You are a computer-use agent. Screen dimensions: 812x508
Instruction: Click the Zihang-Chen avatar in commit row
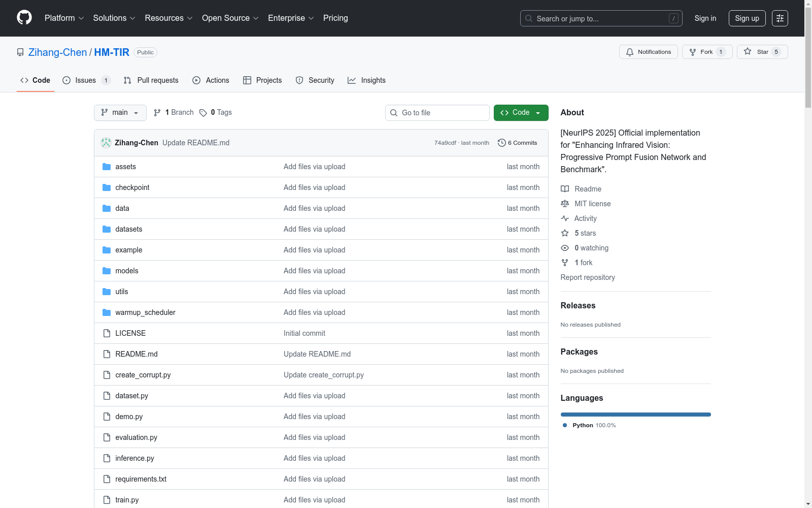click(106, 143)
